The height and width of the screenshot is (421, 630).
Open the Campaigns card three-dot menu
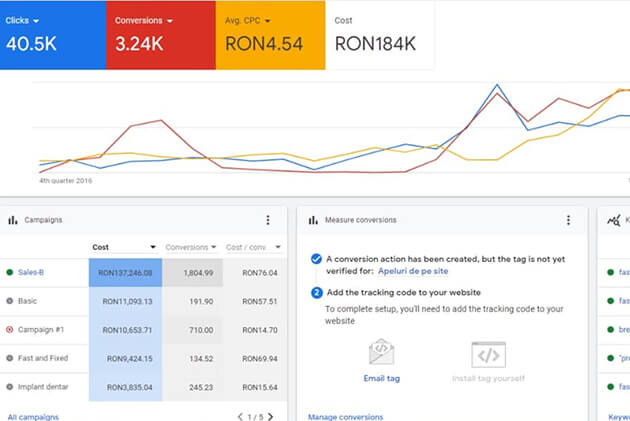(x=267, y=220)
